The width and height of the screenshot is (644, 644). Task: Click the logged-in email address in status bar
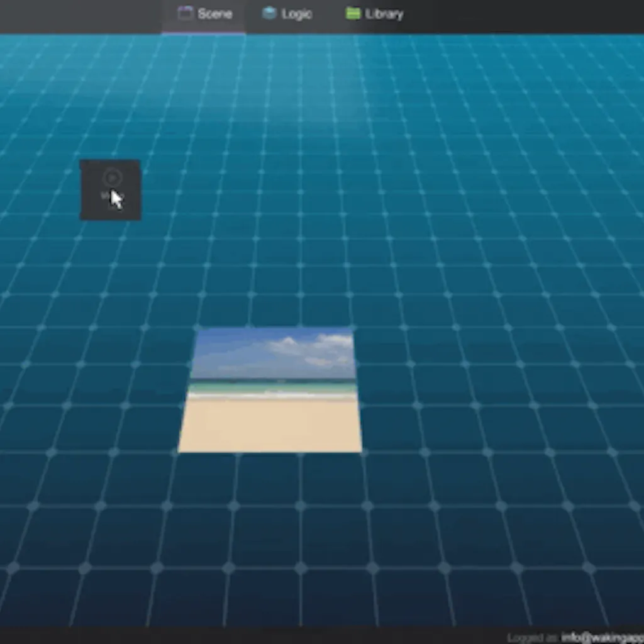point(602,637)
